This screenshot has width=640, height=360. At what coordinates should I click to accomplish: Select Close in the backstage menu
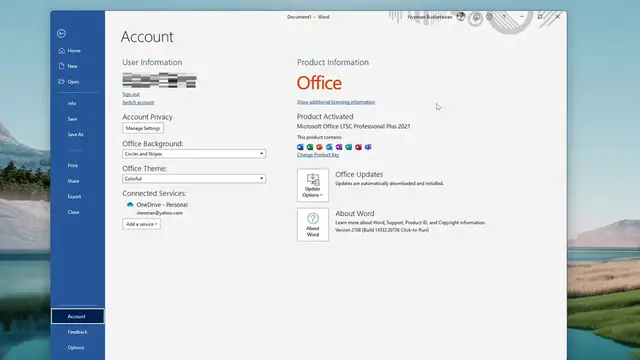coord(73,212)
